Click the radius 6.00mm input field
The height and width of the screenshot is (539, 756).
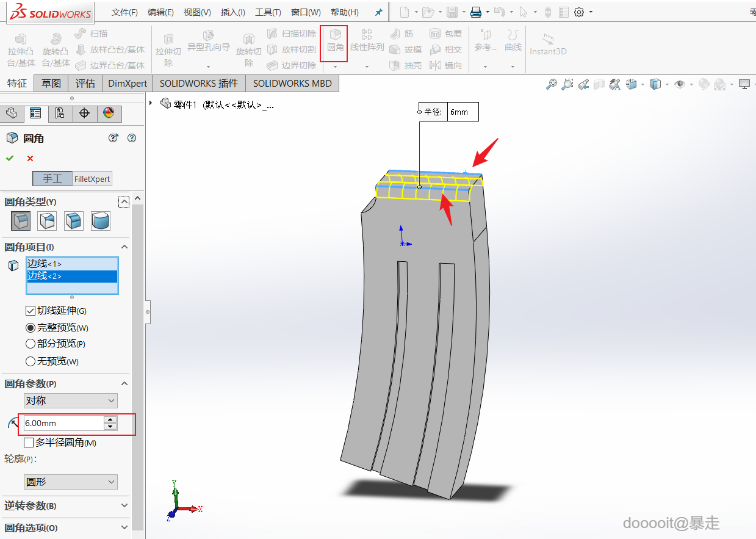63,423
